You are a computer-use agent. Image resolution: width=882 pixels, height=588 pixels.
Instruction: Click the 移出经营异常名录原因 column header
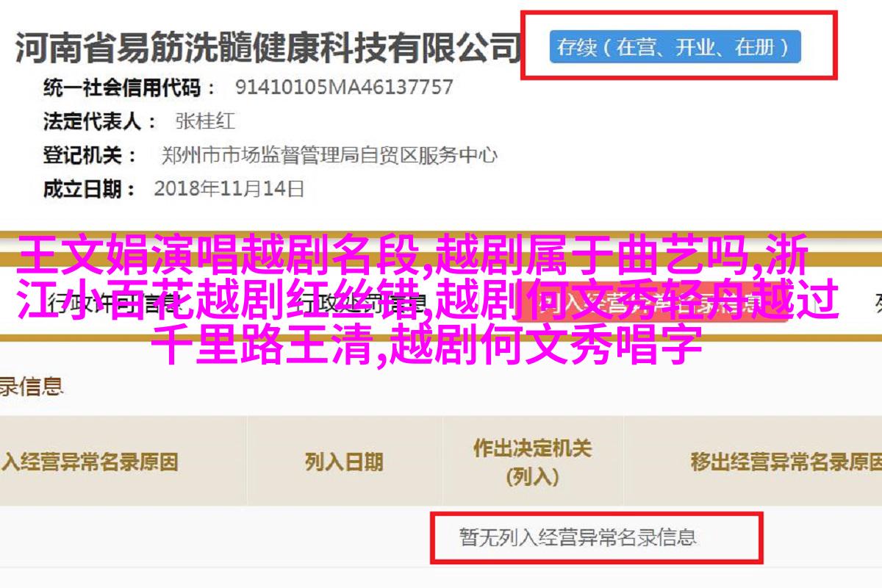tap(785, 462)
